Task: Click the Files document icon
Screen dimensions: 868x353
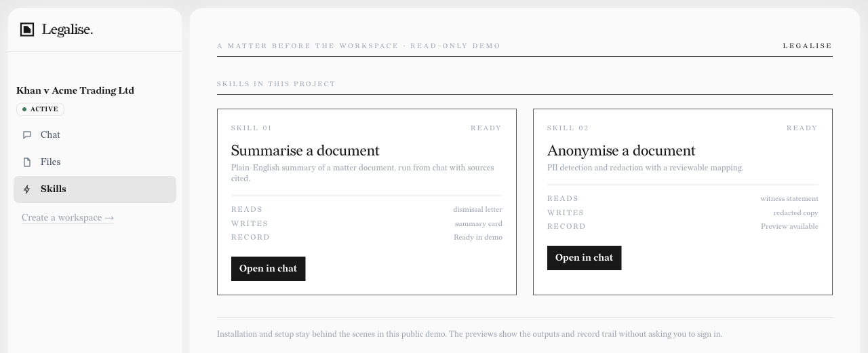Action: click(x=27, y=162)
